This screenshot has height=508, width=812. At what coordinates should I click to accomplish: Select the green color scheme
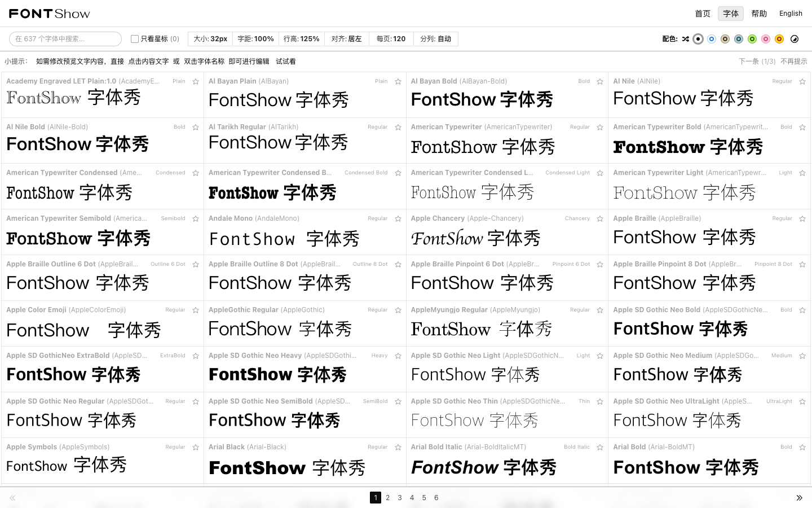752,39
